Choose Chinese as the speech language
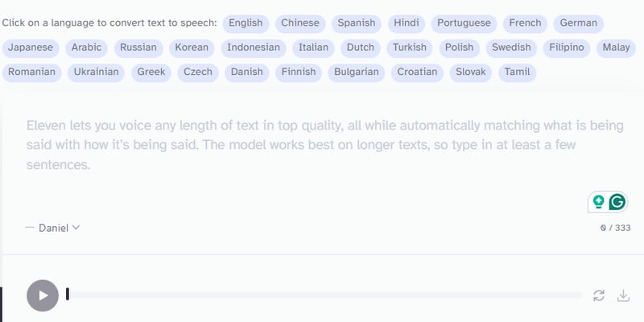The height and width of the screenshot is (322, 644). [300, 23]
